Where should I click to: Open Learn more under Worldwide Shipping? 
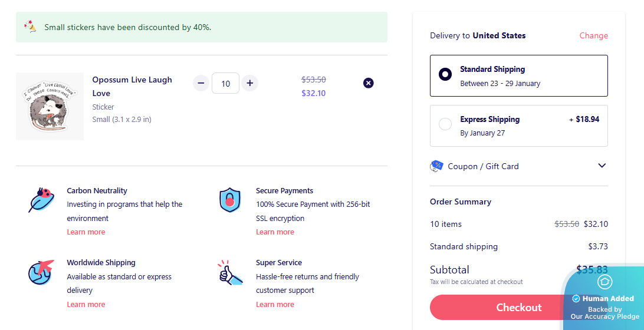point(86,305)
